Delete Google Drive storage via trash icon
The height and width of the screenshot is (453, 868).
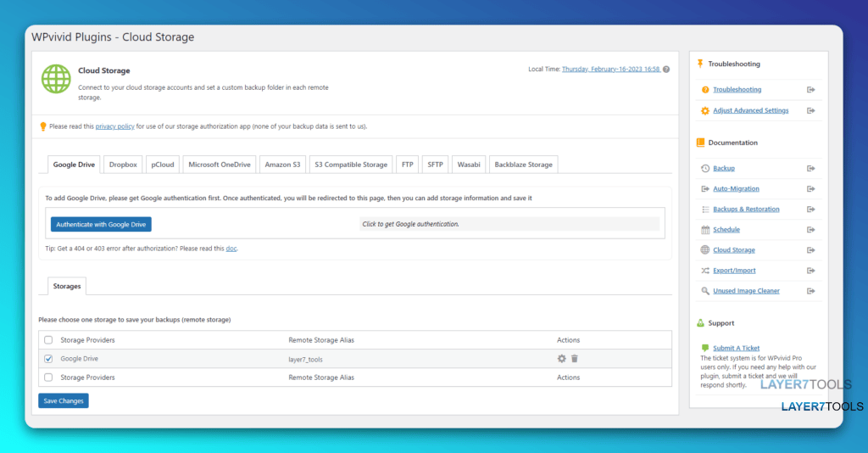tap(575, 358)
